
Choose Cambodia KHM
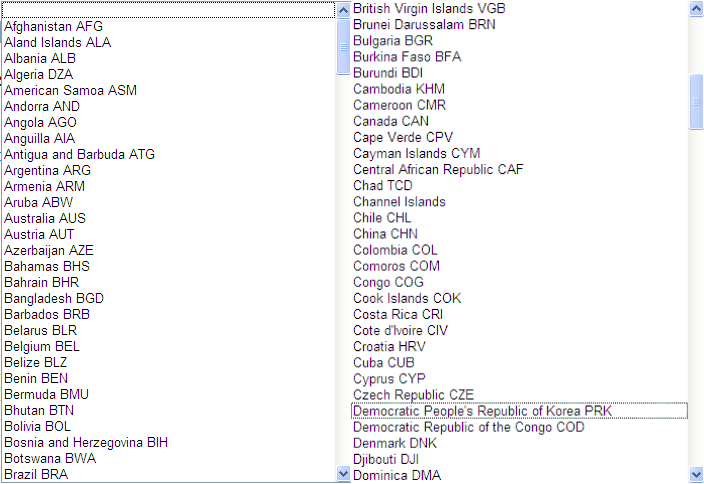(x=399, y=89)
